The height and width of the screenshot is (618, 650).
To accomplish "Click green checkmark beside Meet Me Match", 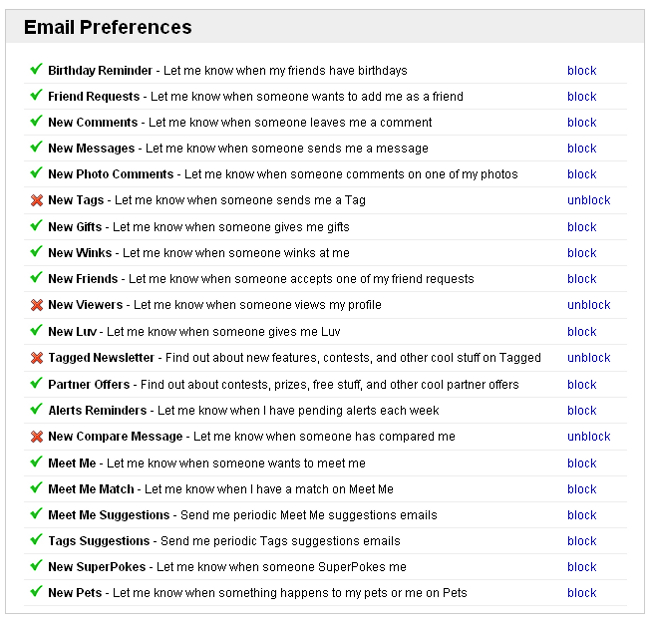I will pyautogui.click(x=36, y=487).
